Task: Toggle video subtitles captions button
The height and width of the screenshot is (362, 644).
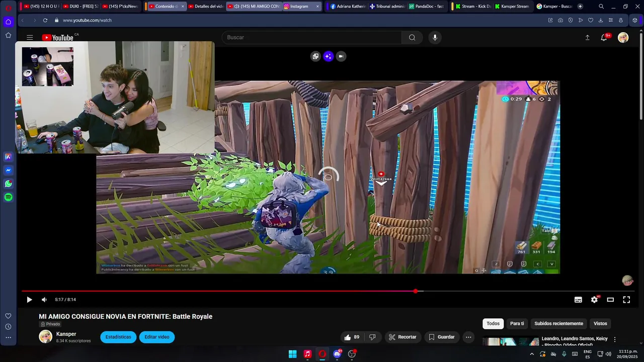Action: click(578, 300)
